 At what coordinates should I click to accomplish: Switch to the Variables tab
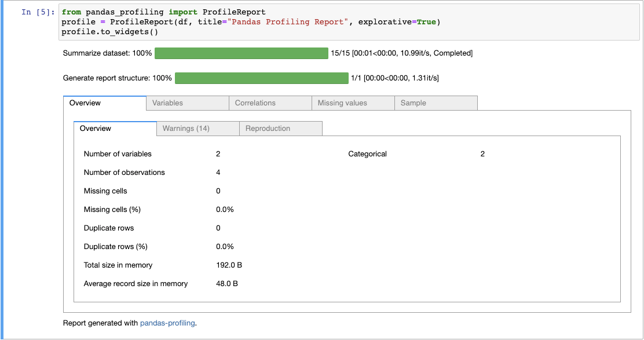(x=188, y=103)
